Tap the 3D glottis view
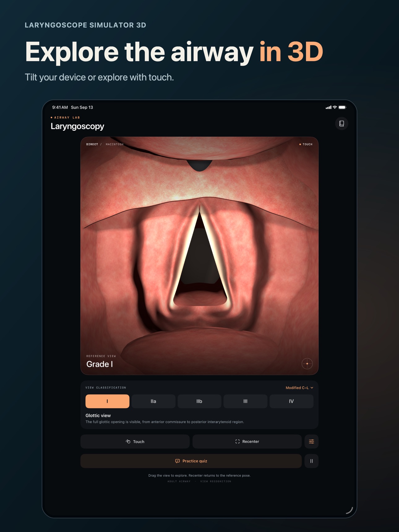 click(199, 256)
